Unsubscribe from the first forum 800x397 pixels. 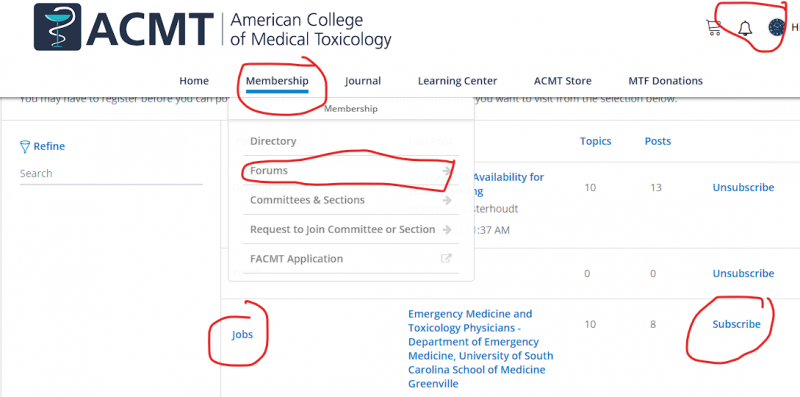(743, 187)
